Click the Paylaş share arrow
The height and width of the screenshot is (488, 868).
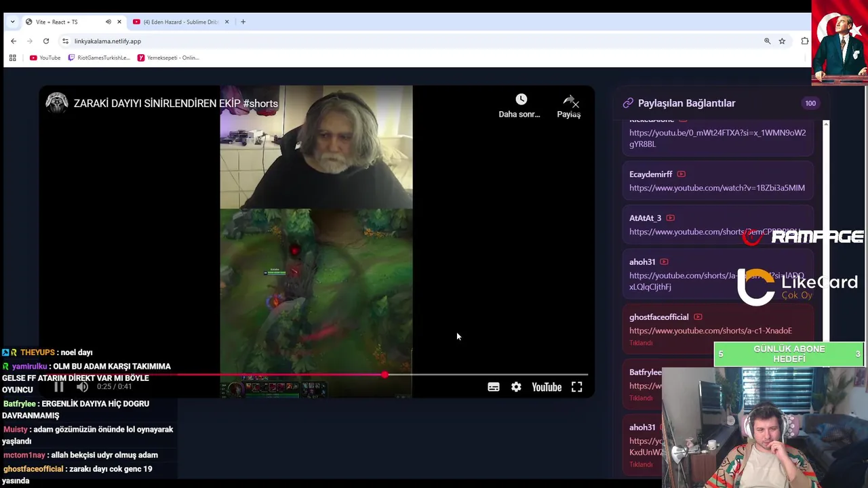[568, 100]
